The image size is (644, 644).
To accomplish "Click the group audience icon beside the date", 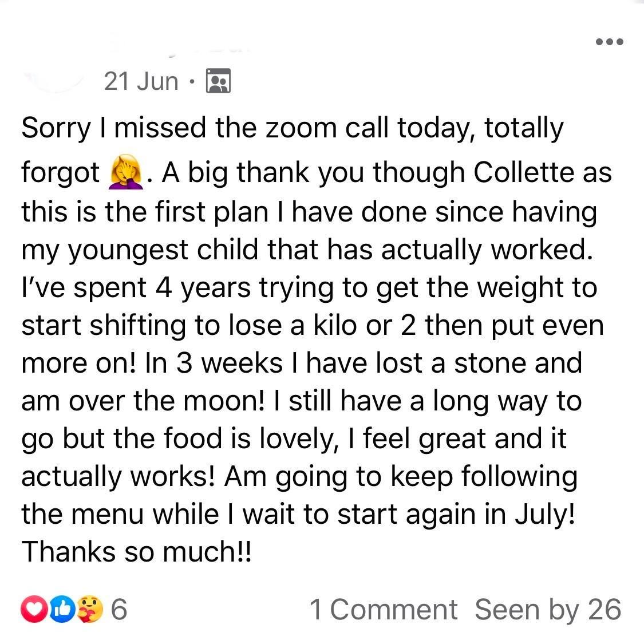I will [218, 81].
